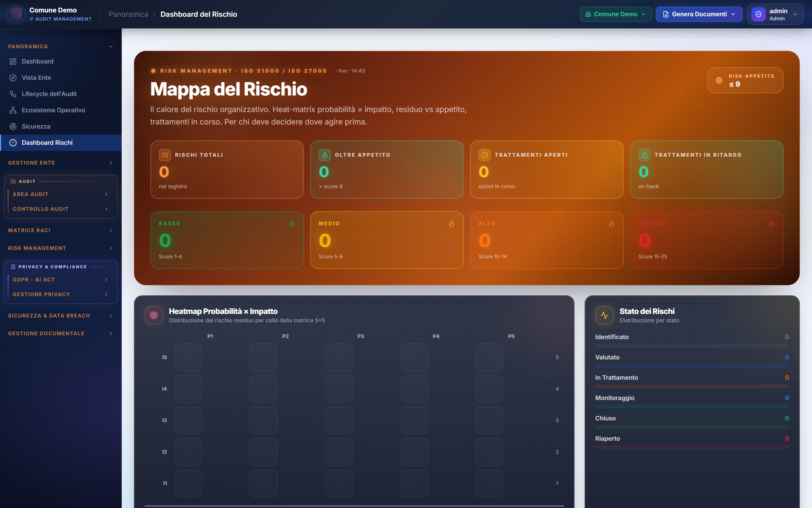Click the admin shield avatar icon

tap(758, 14)
